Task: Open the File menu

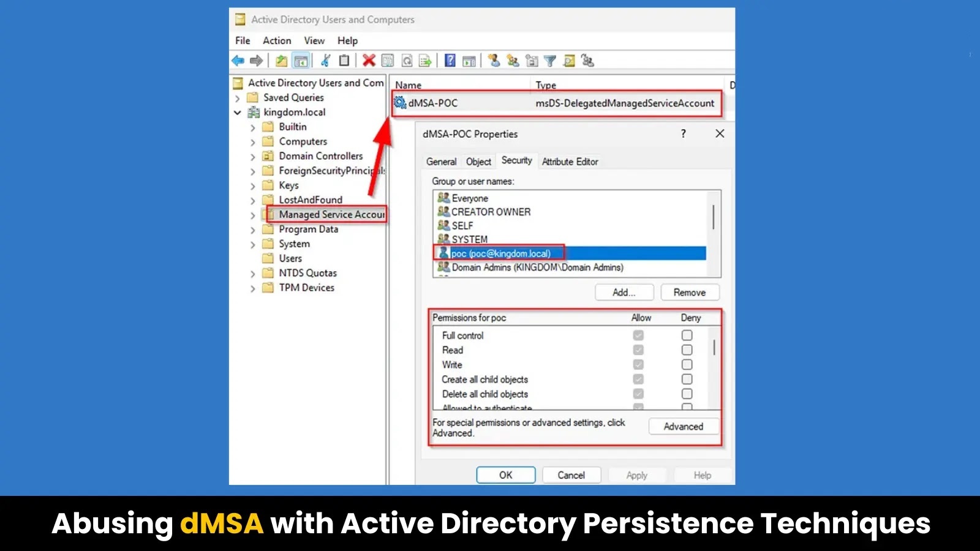Action: pos(243,40)
